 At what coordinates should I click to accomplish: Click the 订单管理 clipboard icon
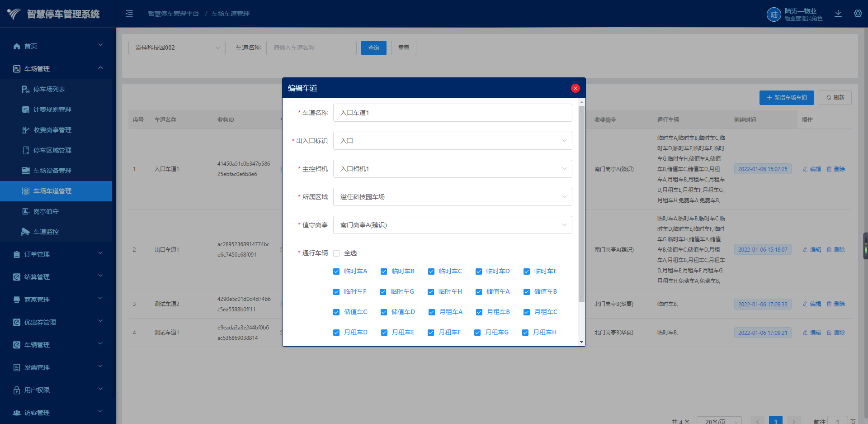[17, 254]
